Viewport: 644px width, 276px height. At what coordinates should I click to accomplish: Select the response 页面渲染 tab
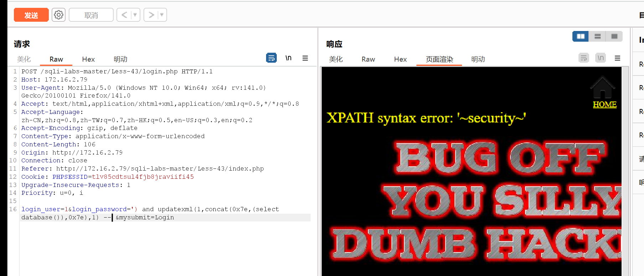[440, 59]
